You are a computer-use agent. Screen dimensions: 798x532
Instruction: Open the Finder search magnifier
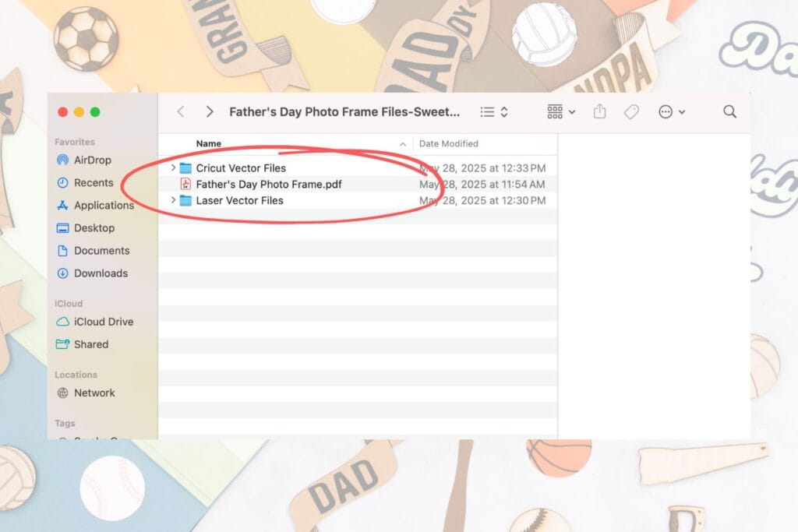[729, 112]
